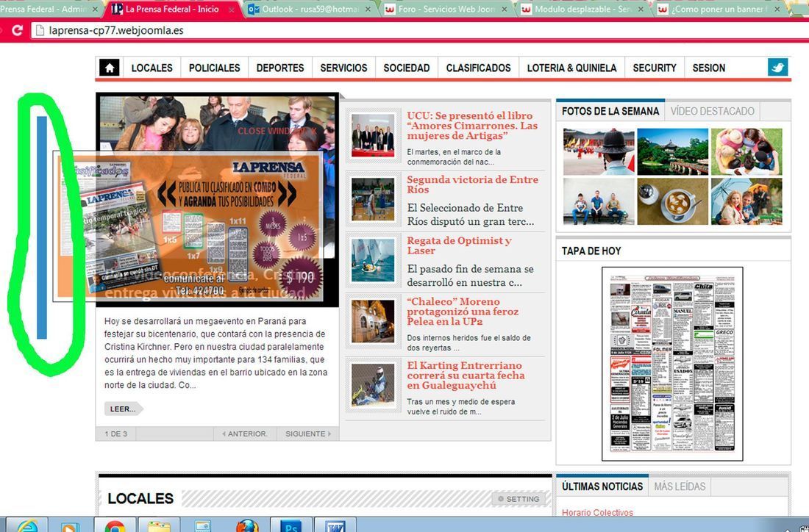Open LOTERIA & QUINIELA menu item
Screen dimensions: 809x532
coord(571,68)
